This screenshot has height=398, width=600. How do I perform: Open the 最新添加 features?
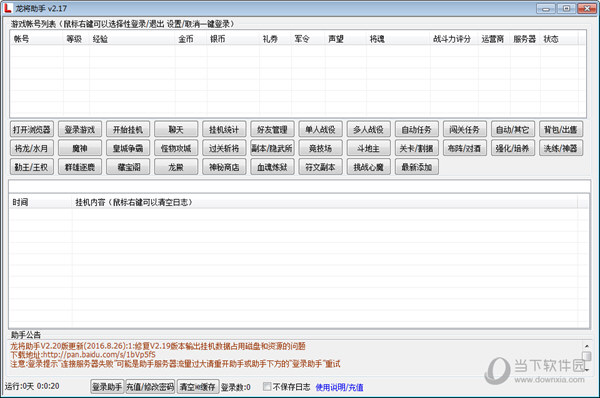[416, 167]
